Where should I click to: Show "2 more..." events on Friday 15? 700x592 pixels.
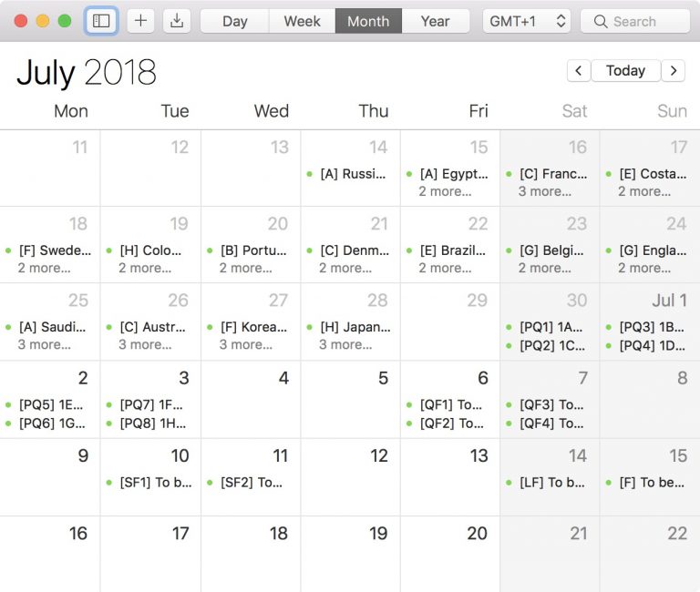[446, 191]
